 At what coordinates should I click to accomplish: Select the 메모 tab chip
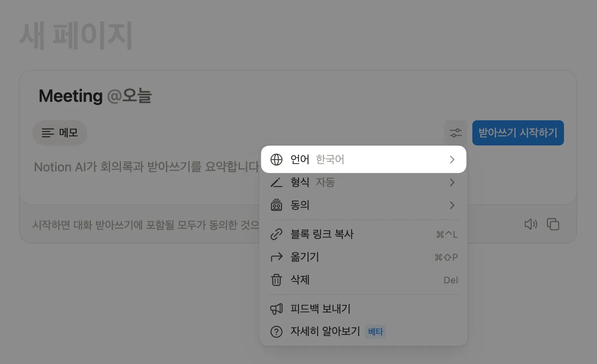point(60,133)
